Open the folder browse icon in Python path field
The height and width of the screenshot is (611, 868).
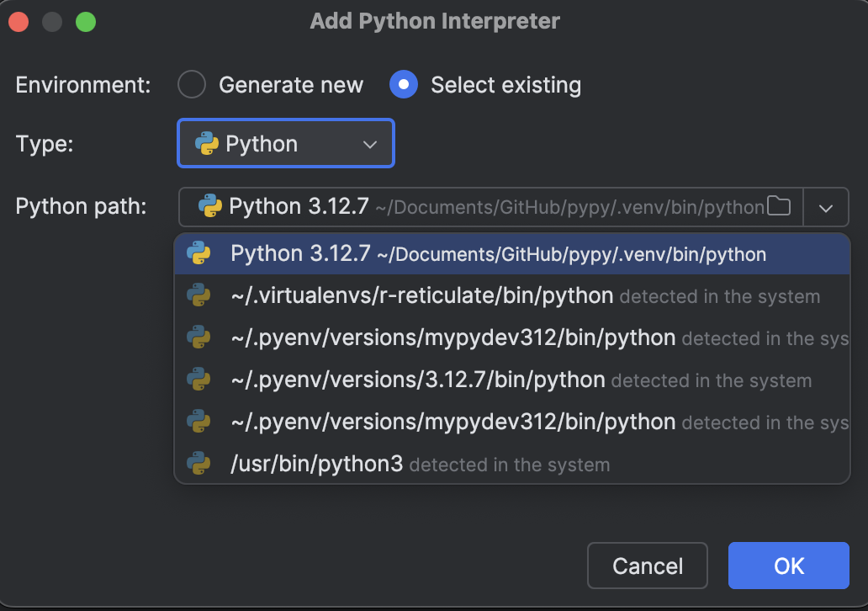781,207
